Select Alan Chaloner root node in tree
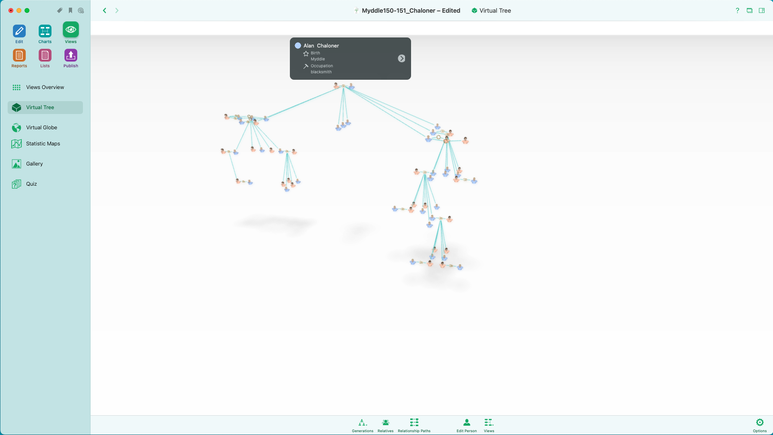The height and width of the screenshot is (435, 773). click(x=351, y=87)
